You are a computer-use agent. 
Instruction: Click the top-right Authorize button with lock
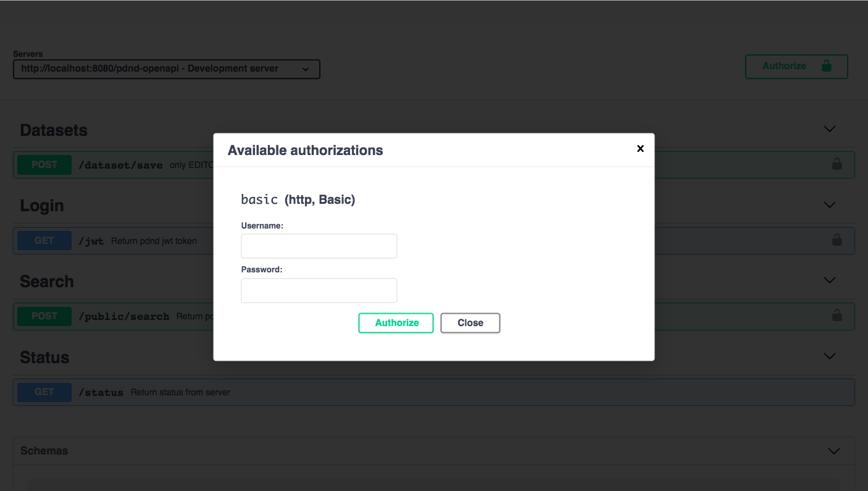pyautogui.click(x=796, y=67)
